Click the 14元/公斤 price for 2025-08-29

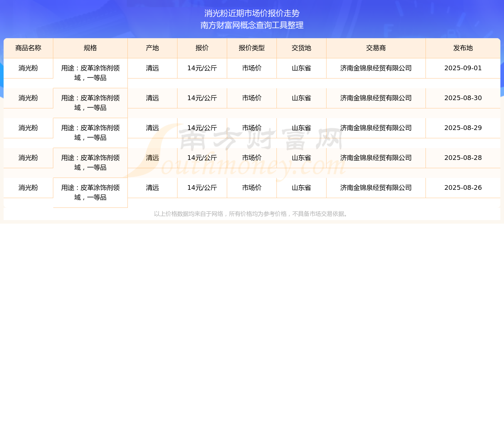[x=202, y=128]
